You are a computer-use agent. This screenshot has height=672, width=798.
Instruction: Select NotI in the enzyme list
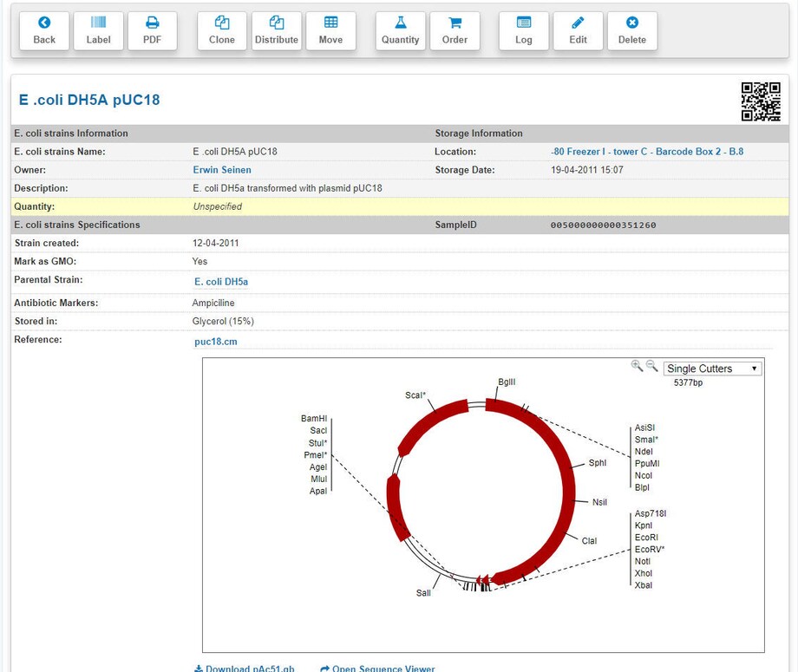[x=642, y=562]
